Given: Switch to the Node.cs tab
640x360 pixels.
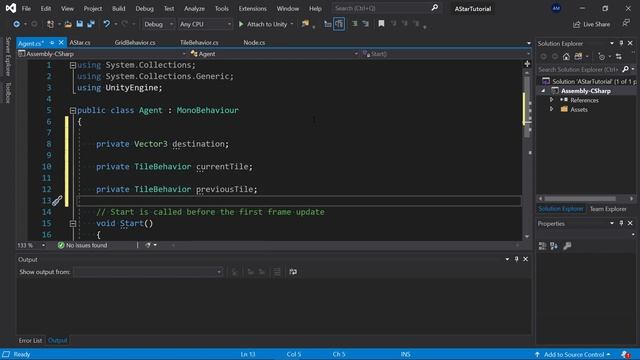Looking at the screenshot, I should coord(254,42).
